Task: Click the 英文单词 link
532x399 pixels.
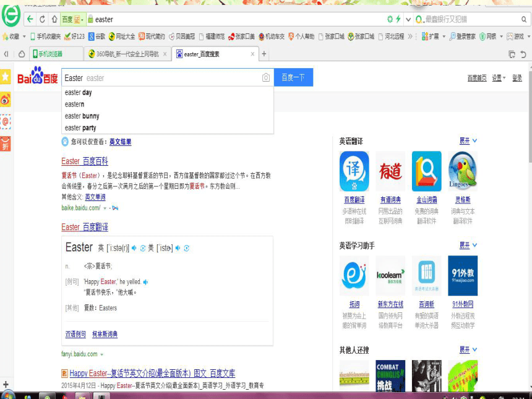Action: 95,197
